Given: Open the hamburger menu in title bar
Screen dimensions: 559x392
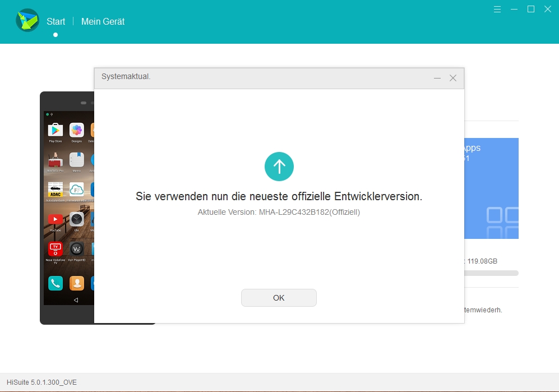Looking at the screenshot, I should [x=497, y=9].
